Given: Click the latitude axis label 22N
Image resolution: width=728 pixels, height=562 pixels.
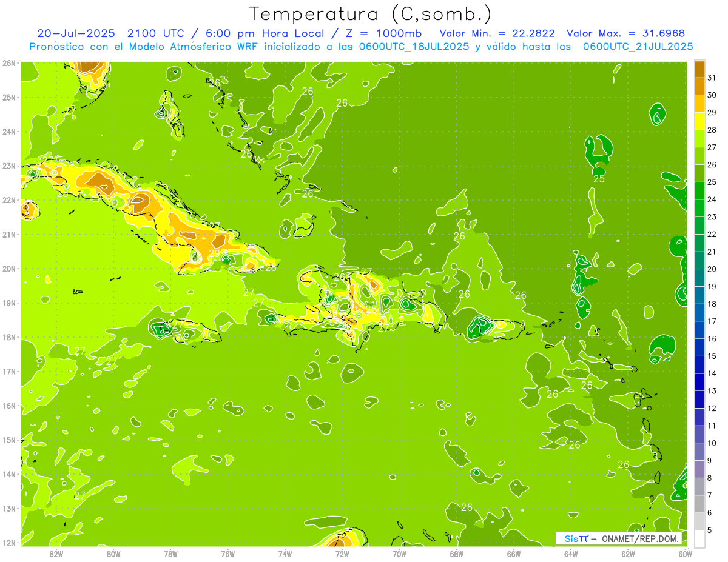Looking at the screenshot, I should 9,200.
